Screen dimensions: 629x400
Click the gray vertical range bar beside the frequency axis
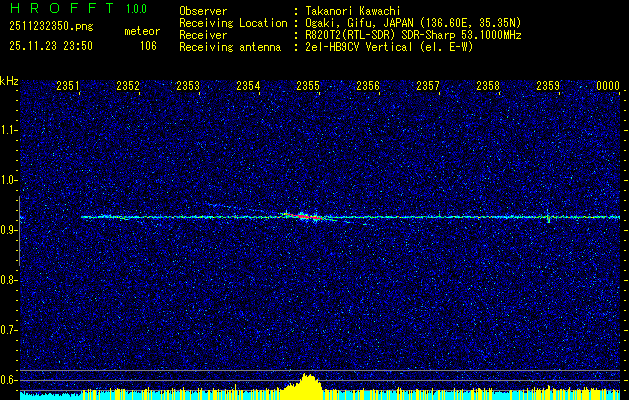click(x=19, y=231)
